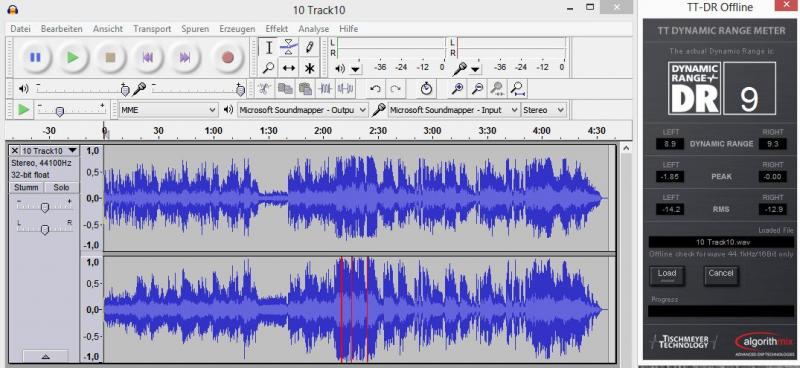
Task: Select the Zoom magnifier tool
Action: [268, 68]
